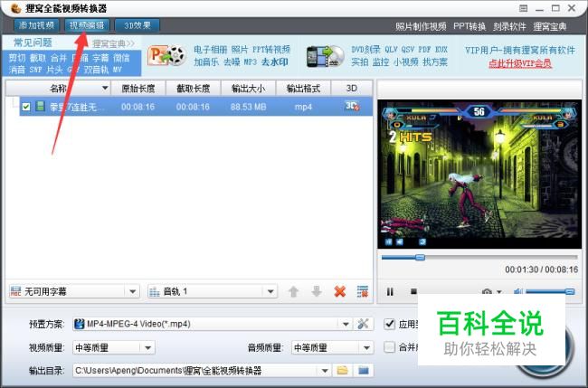The height and width of the screenshot is (388, 588).
Task: Open the 去水印 link
Action: [x=275, y=62]
